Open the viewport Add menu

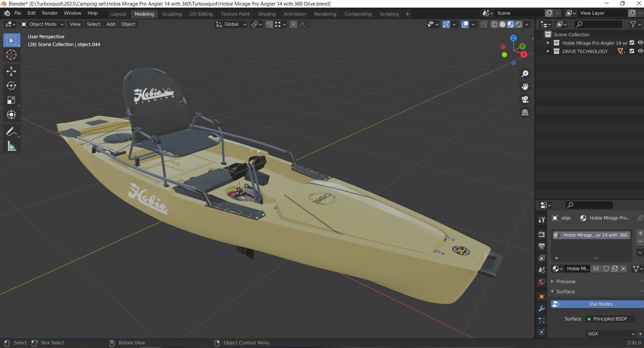click(x=111, y=24)
